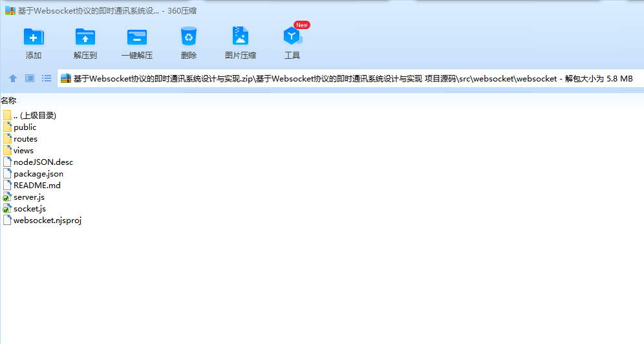The image size is (644, 344).
Task: Click the 一键解压 one-click extract icon
Action: pos(137,37)
